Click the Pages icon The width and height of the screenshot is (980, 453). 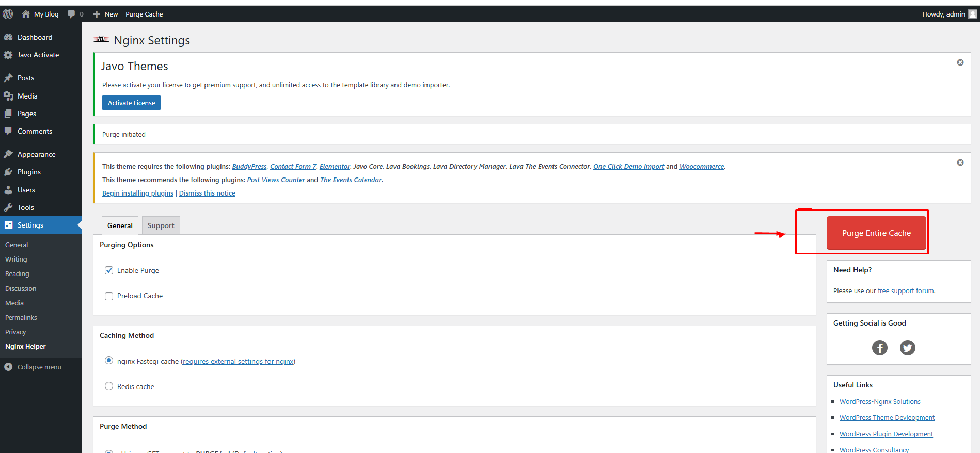pos(8,114)
